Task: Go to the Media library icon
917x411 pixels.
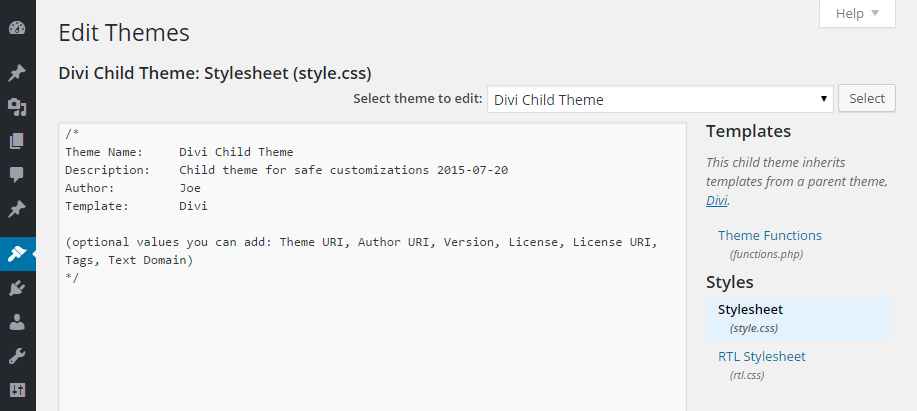Action: tap(18, 107)
